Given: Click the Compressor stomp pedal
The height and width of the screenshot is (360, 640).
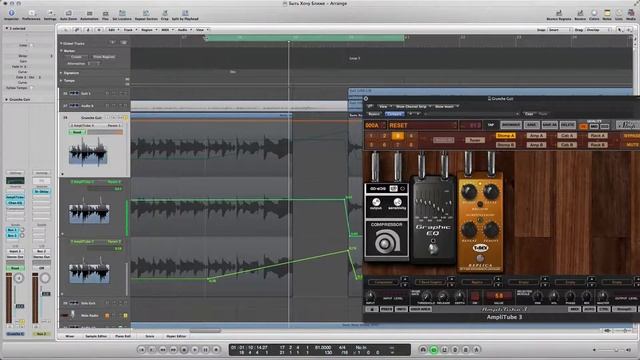Looking at the screenshot, I should click(386, 221).
